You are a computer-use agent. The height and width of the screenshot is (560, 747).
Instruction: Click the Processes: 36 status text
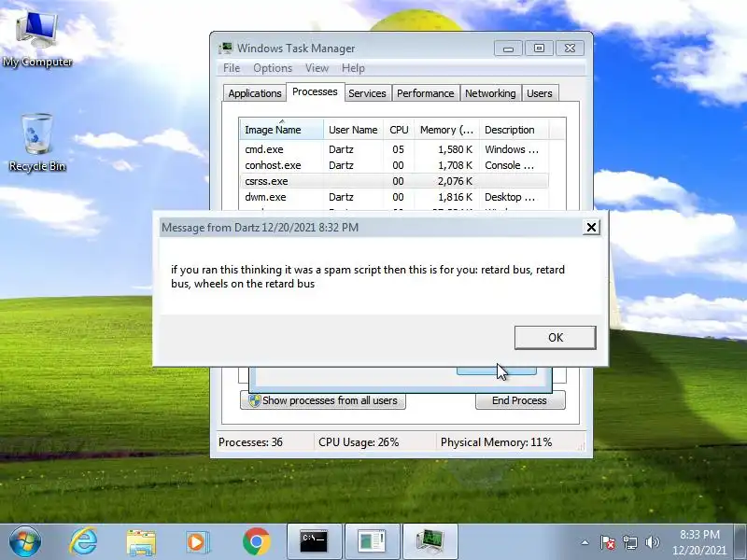tap(250, 442)
